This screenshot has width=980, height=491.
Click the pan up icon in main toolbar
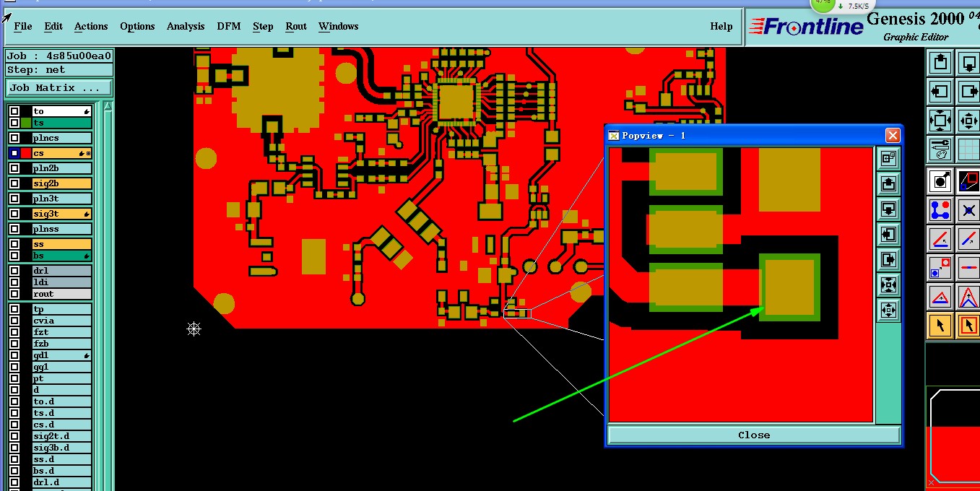click(x=940, y=63)
